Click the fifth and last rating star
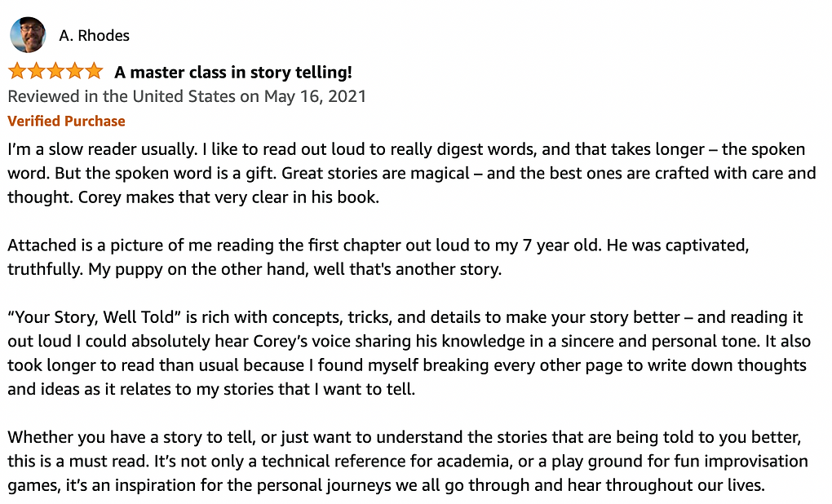 (93, 71)
